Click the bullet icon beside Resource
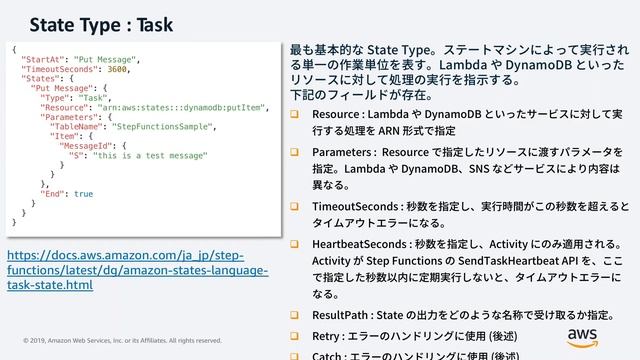The width and height of the screenshot is (640, 360). (x=294, y=114)
